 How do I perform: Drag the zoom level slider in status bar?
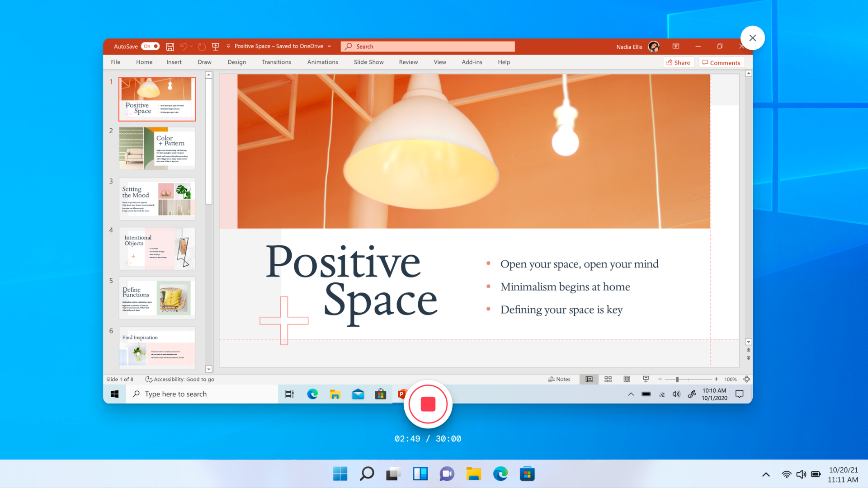pos(675,379)
